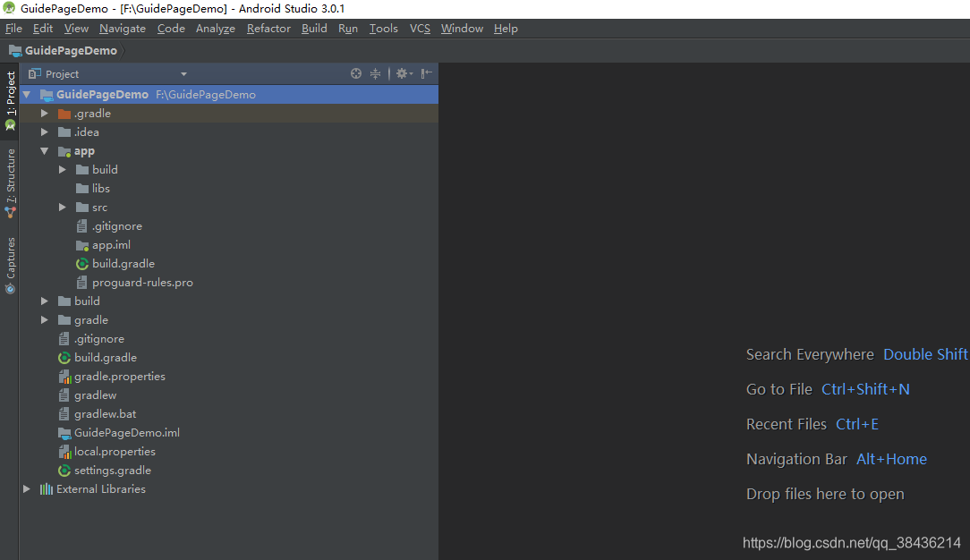This screenshot has height=560, width=970.
Task: Click the GuidePageDemo.iml file icon
Action: pos(64,433)
